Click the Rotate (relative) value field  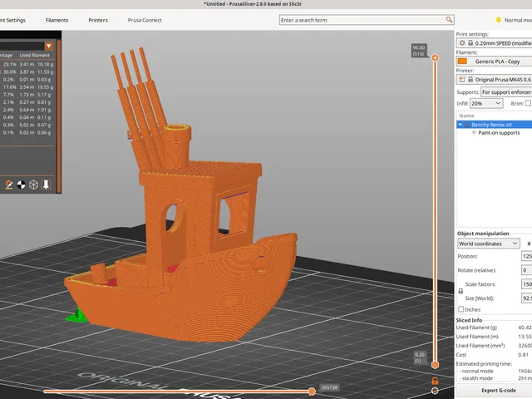(526, 270)
